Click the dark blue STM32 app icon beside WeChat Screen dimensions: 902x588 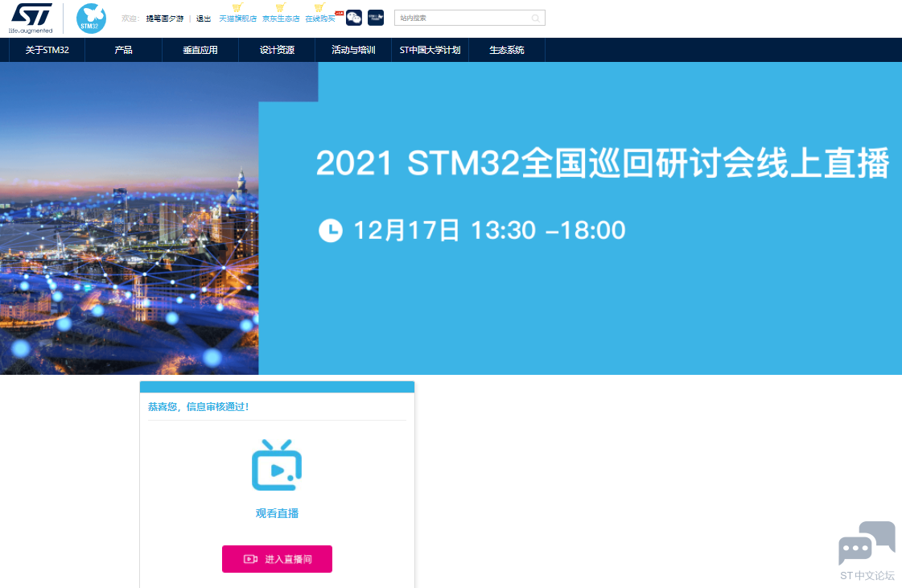pyautogui.click(x=376, y=18)
